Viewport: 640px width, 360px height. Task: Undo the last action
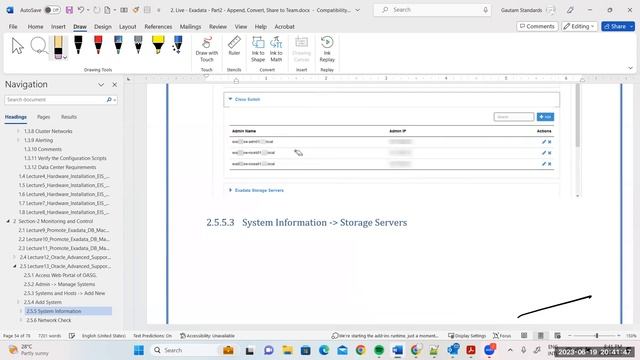click(81, 10)
